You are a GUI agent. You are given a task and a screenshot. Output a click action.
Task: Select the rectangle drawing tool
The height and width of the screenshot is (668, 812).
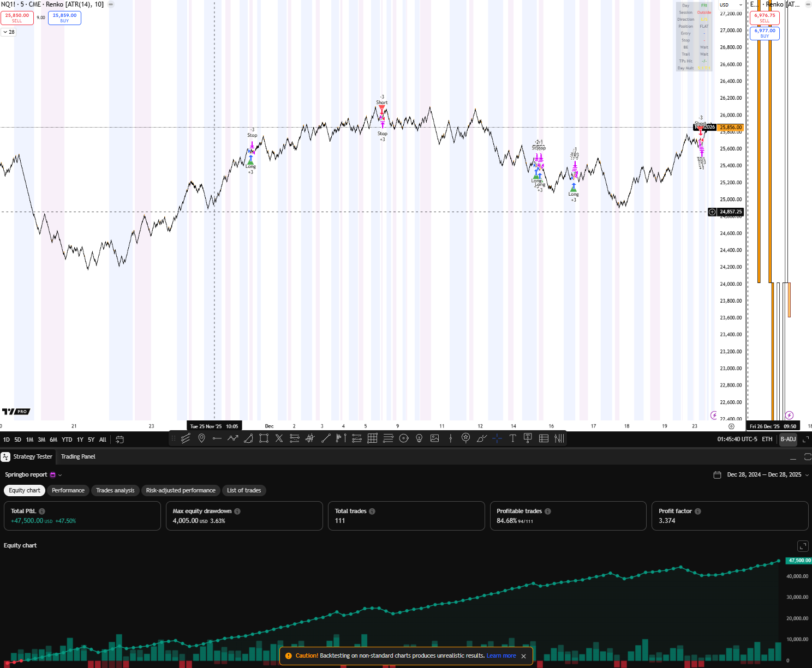tap(264, 438)
